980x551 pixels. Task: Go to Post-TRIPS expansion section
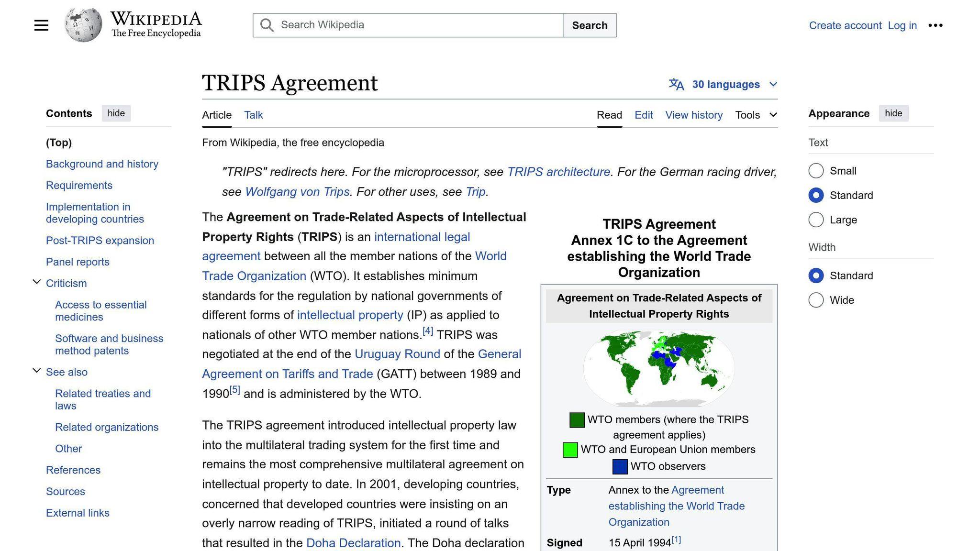click(100, 241)
